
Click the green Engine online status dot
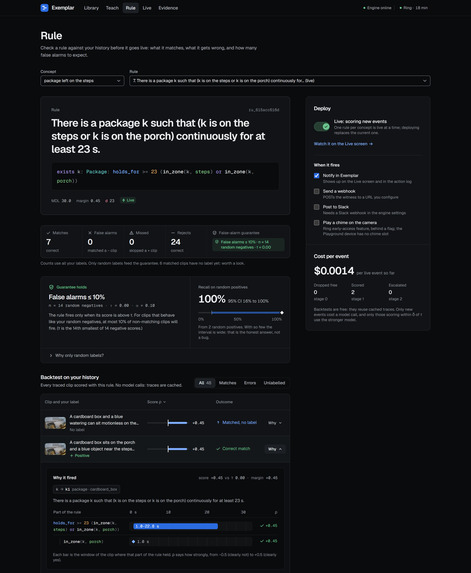click(x=364, y=8)
